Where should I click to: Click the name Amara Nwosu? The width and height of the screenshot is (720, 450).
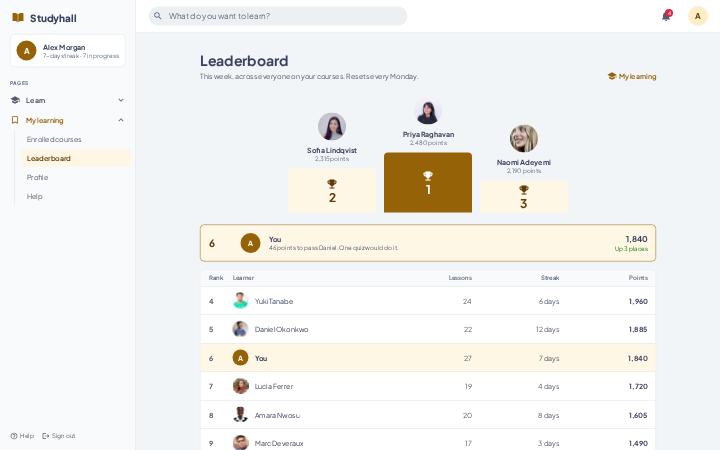[x=277, y=415]
